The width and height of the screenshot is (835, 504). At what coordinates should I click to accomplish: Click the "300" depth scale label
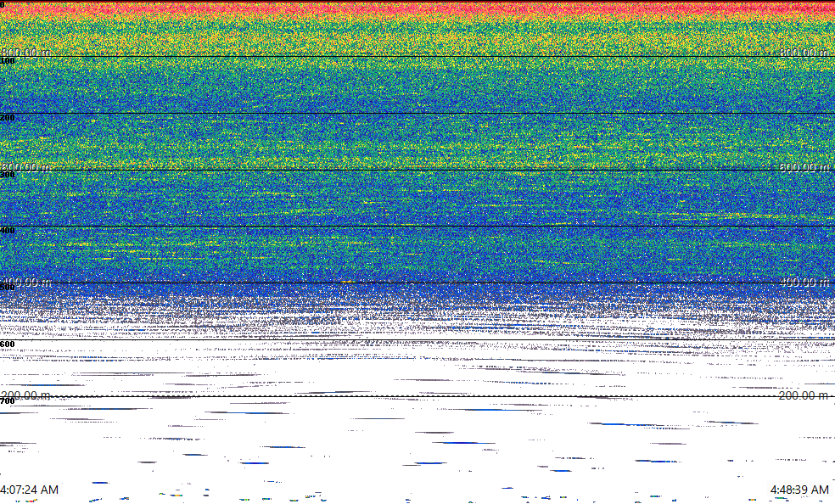[x=8, y=175]
